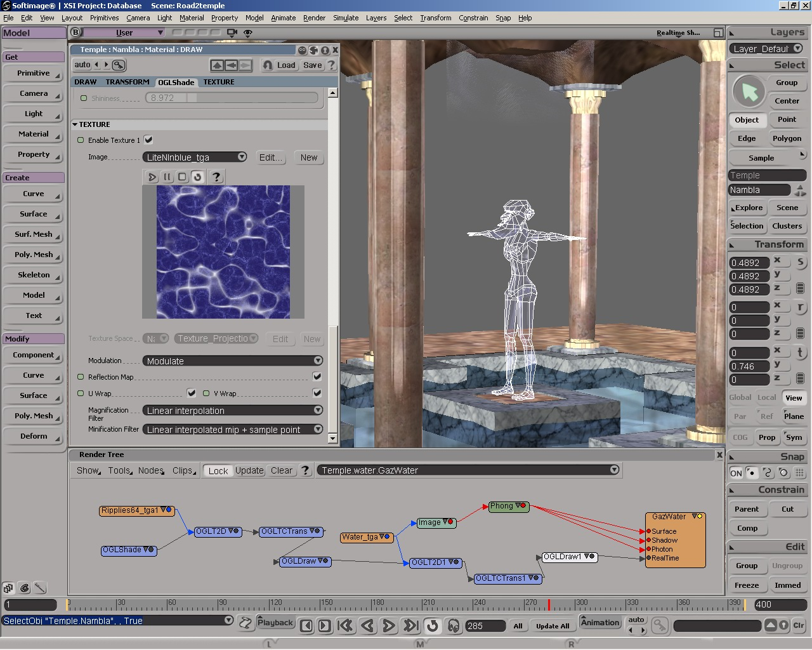Jump to first frame in playback controls
812x650 pixels.
[346, 626]
